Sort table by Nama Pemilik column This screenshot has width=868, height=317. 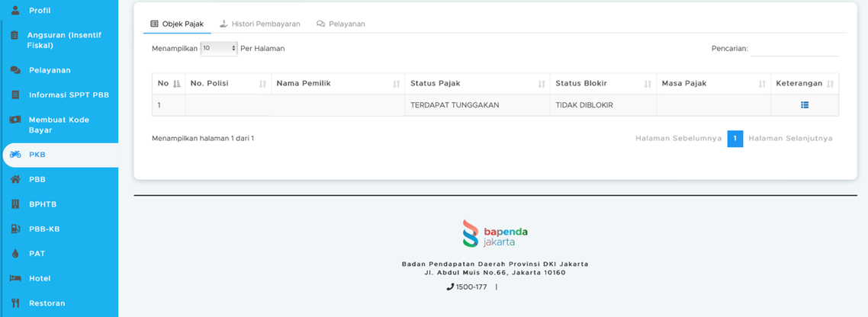click(x=338, y=84)
